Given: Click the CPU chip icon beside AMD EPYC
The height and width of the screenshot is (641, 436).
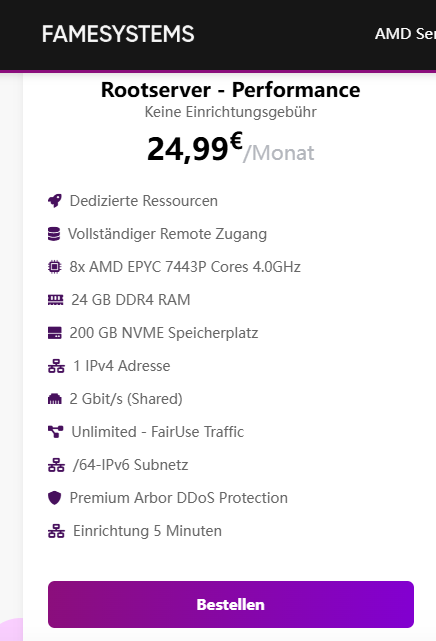Looking at the screenshot, I should 54,267.
